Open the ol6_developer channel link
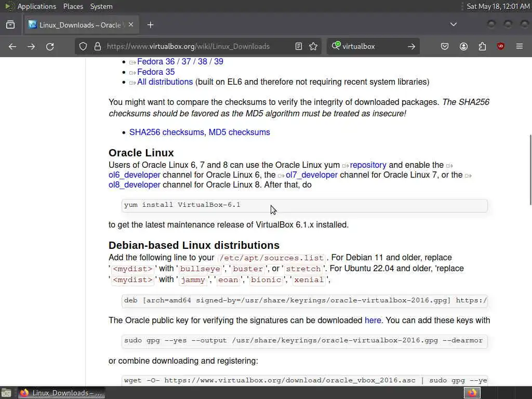532x399 pixels. [135, 175]
